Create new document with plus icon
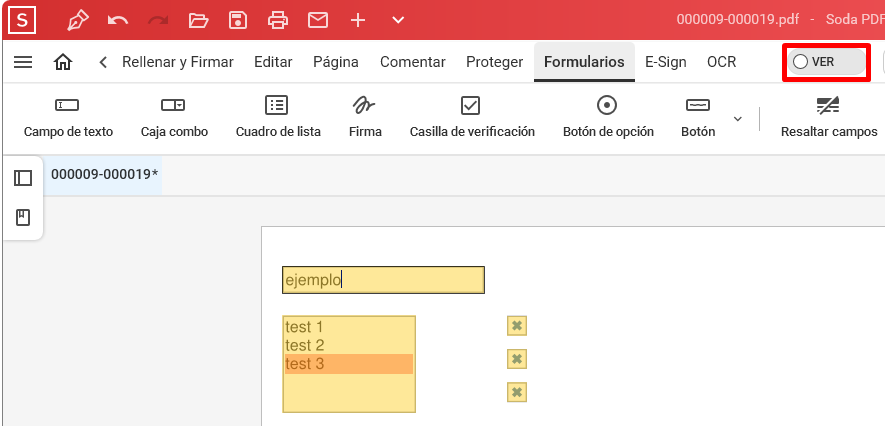 pos(358,20)
